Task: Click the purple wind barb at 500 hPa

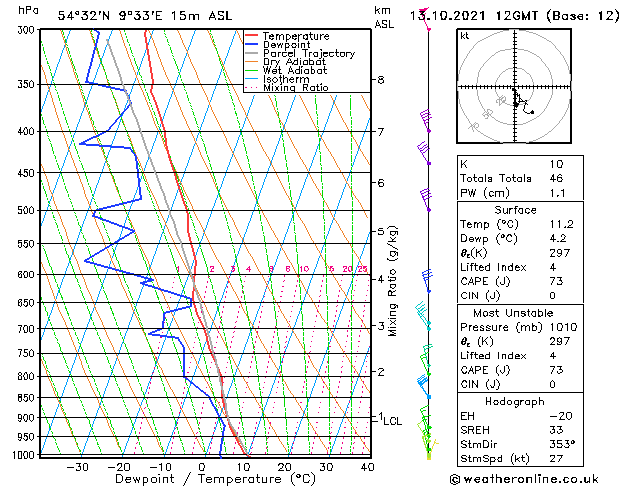Action: click(425, 200)
